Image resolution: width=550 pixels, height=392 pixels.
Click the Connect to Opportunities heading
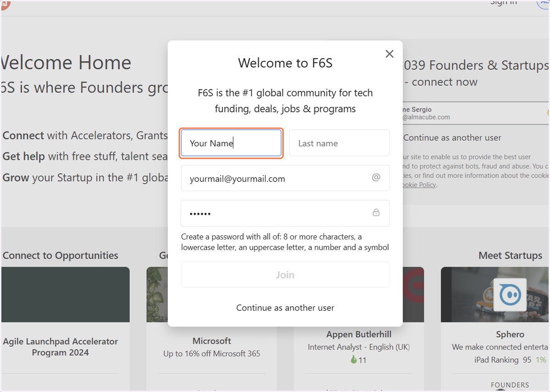point(60,256)
